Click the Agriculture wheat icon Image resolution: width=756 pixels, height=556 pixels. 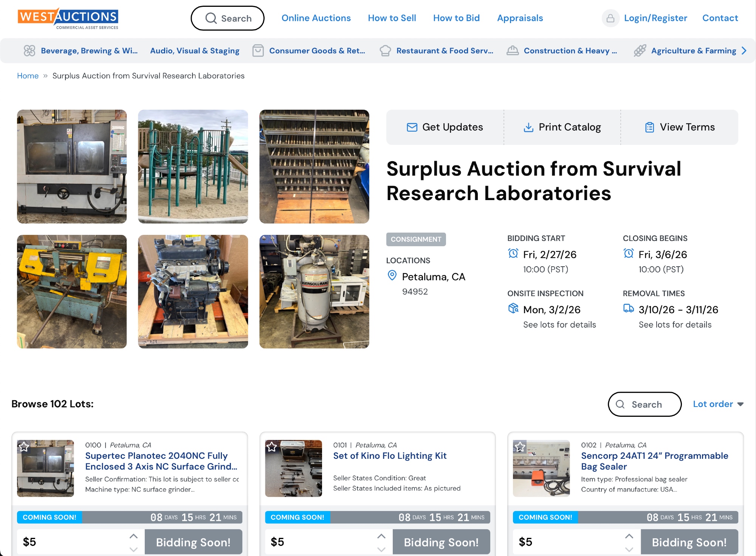pos(640,51)
